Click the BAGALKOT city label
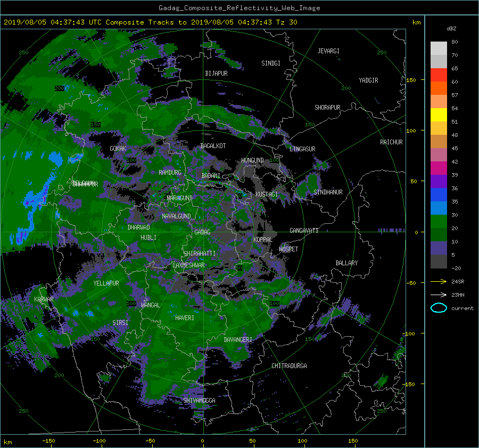 (213, 146)
